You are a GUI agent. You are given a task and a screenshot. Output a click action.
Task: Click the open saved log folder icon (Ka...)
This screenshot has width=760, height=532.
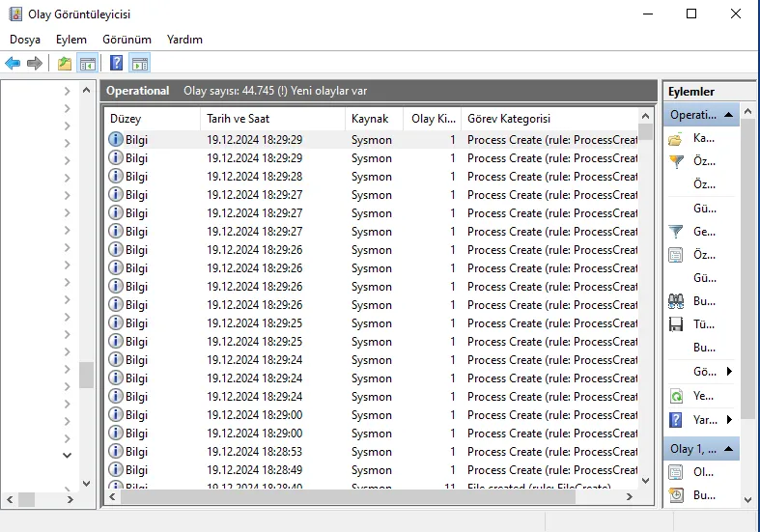click(676, 140)
